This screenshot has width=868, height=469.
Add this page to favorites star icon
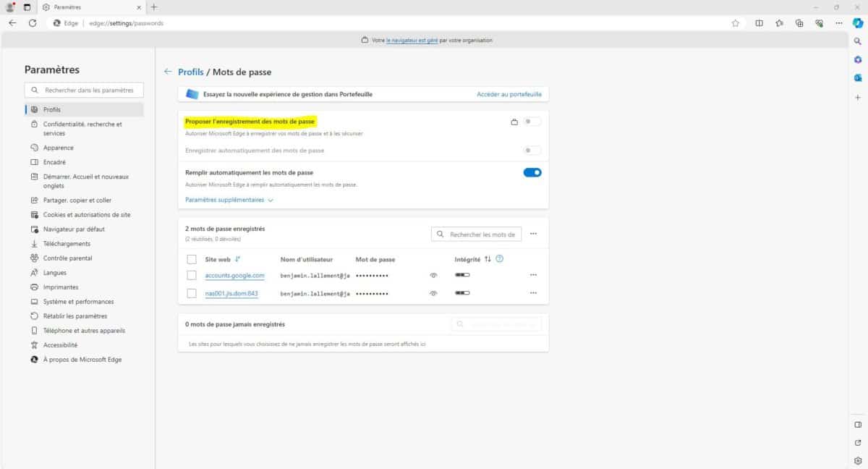736,23
